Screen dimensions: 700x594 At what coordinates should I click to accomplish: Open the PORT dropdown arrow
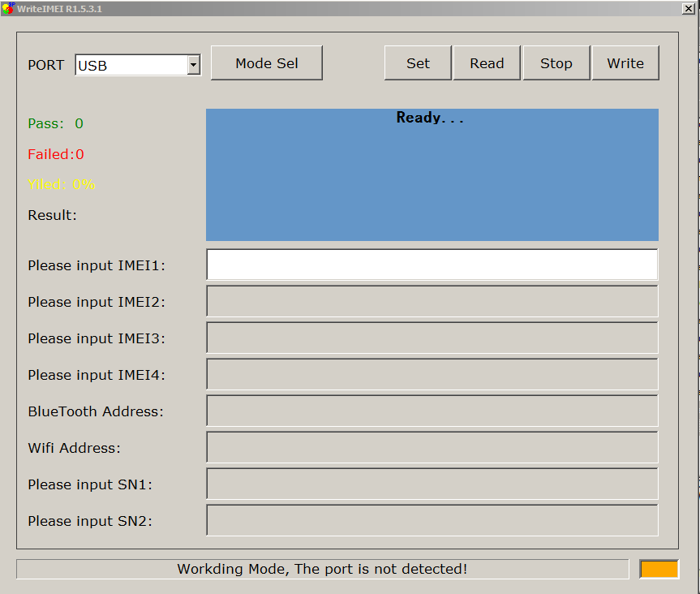193,65
